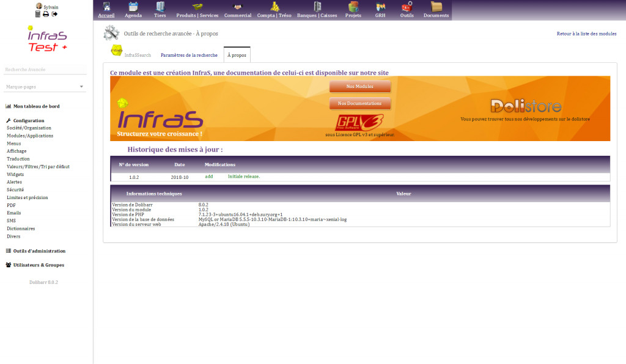Open Société/Organisation settings

pyautogui.click(x=29, y=128)
